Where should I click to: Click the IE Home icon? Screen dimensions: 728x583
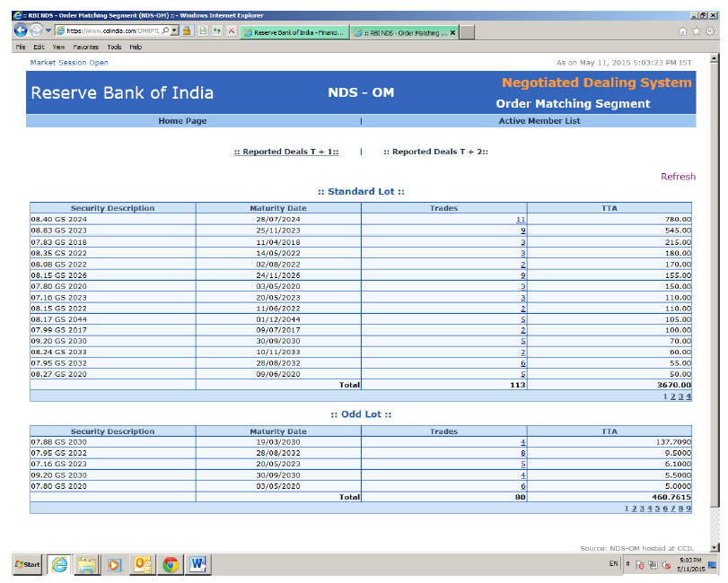tap(683, 31)
